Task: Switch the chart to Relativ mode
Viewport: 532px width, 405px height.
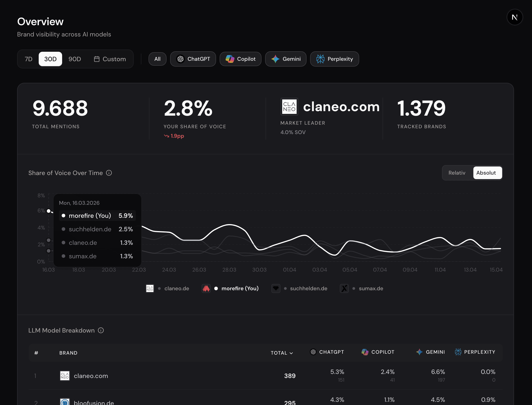Action: tap(457, 173)
